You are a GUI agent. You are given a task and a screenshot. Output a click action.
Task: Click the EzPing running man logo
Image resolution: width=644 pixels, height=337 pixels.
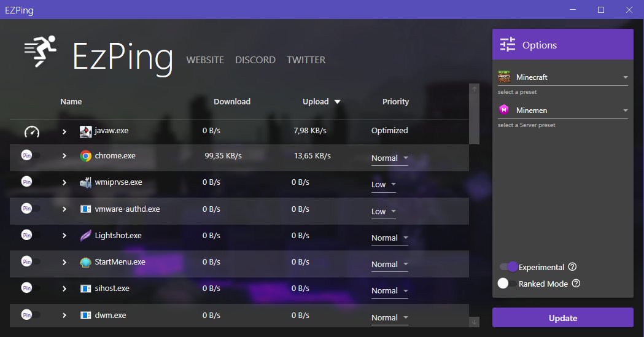tap(41, 52)
